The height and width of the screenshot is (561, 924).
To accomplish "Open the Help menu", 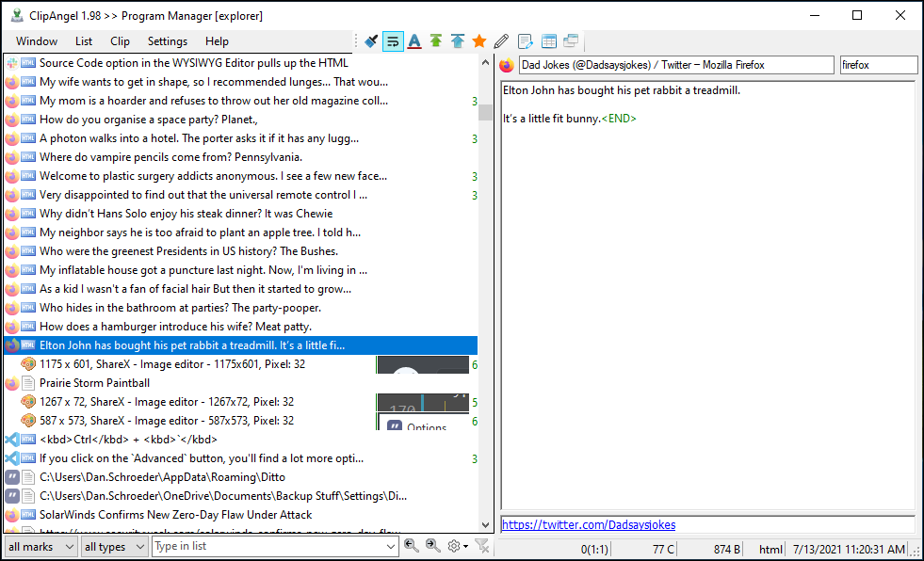I will point(217,41).
